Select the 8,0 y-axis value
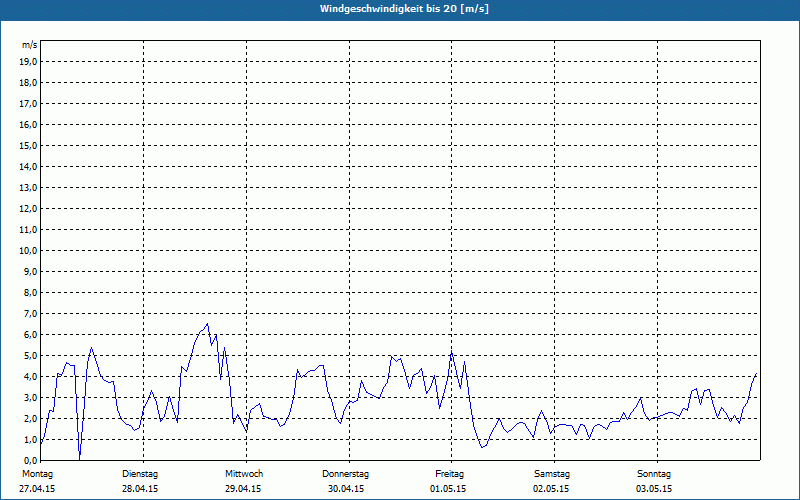 pyautogui.click(x=31, y=292)
